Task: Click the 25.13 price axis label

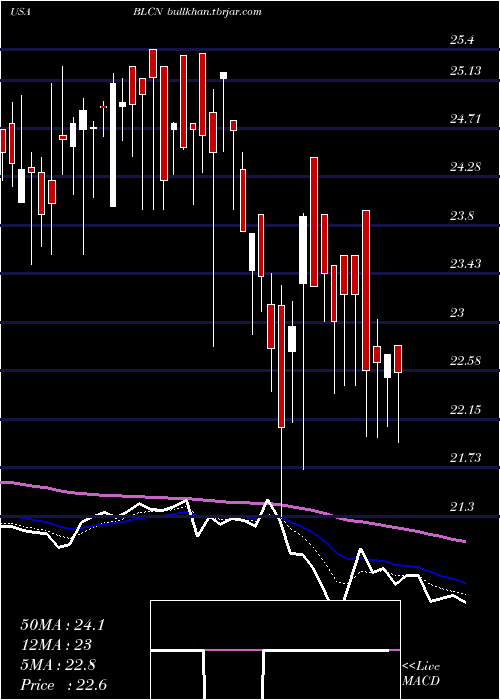Action: click(466, 71)
